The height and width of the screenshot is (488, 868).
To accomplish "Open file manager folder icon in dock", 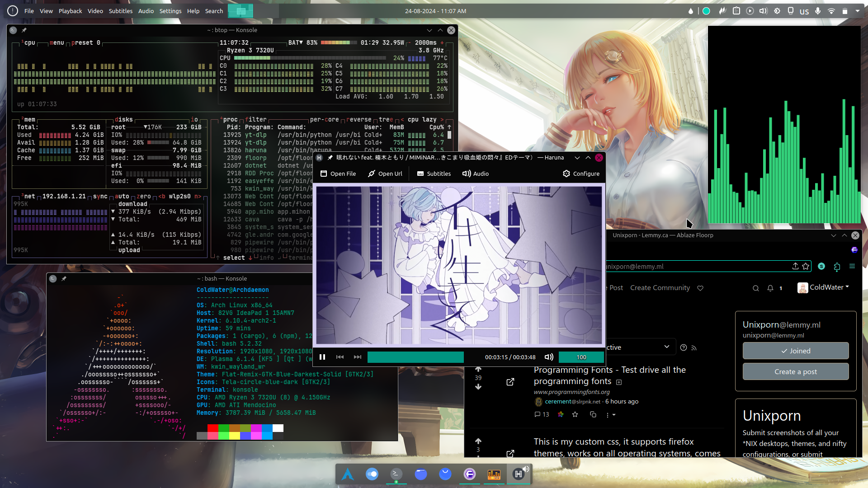I will pos(421,474).
